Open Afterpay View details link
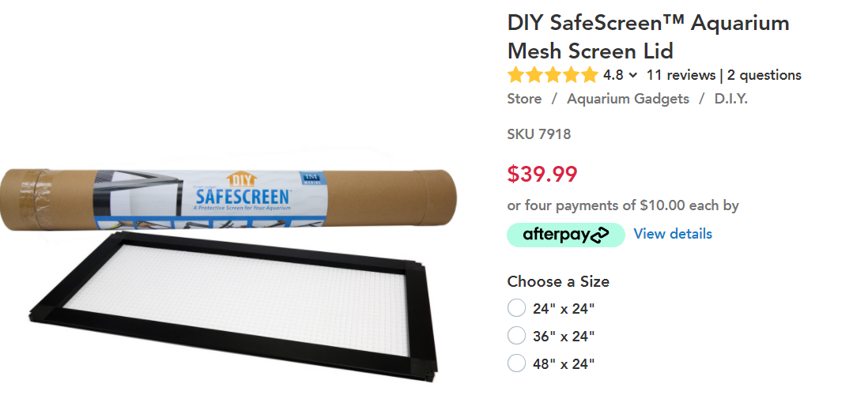 pos(673,234)
